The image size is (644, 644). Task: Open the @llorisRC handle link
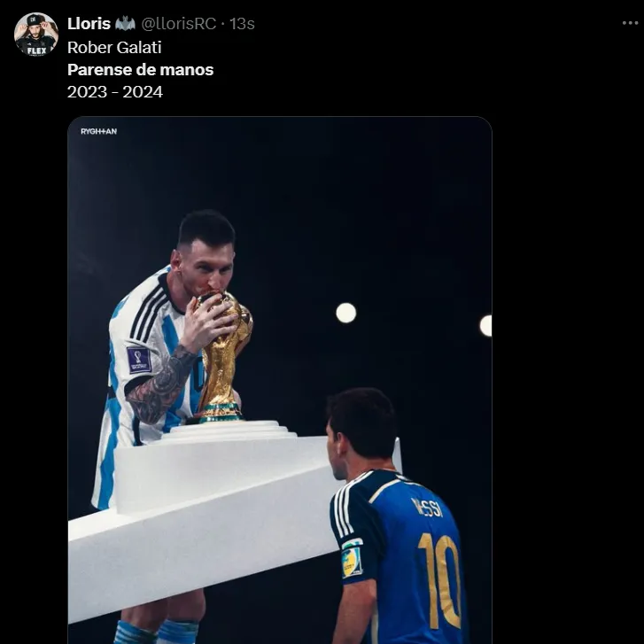(x=179, y=24)
